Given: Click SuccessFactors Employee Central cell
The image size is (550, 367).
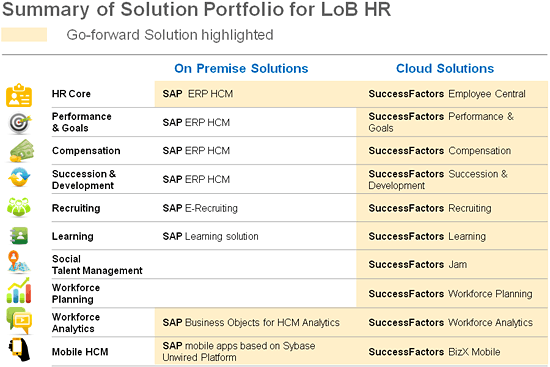Looking at the screenshot, I should [x=447, y=94].
